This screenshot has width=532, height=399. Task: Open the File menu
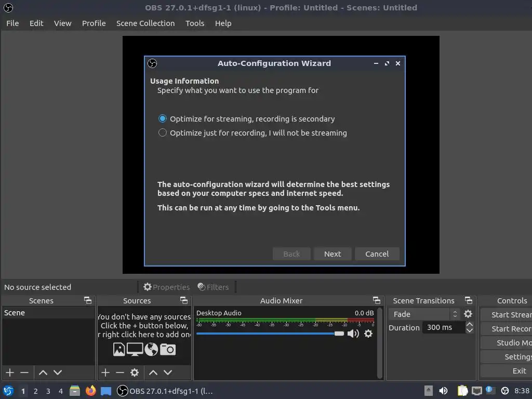[12, 23]
